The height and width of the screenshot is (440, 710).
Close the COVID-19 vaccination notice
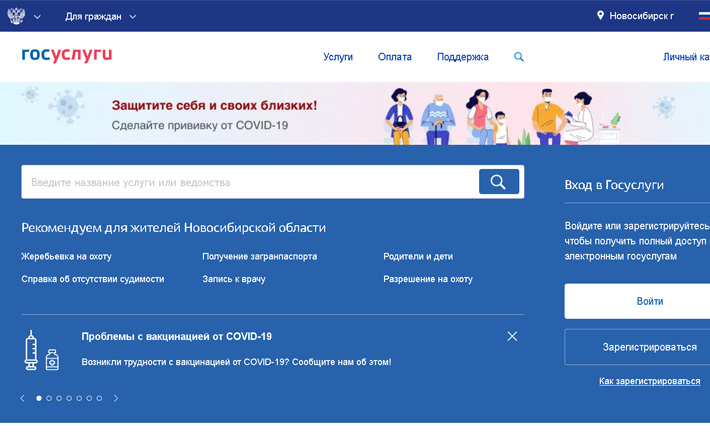pos(512,336)
